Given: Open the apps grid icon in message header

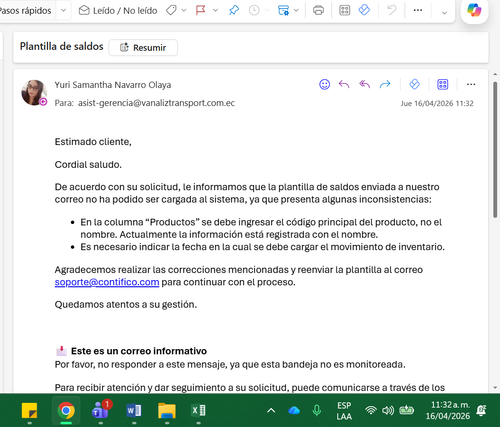Looking at the screenshot, I should (442, 85).
